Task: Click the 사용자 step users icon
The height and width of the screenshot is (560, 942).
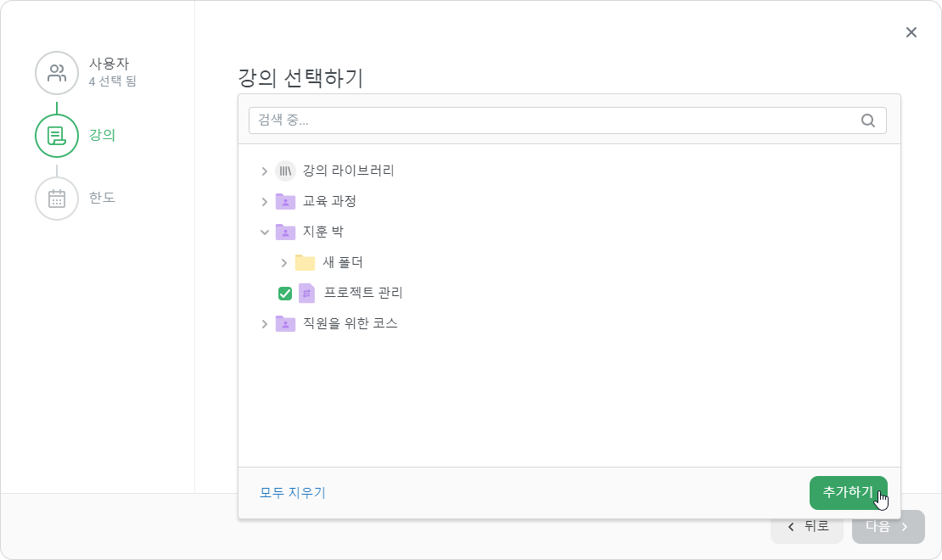Action: pos(57,73)
